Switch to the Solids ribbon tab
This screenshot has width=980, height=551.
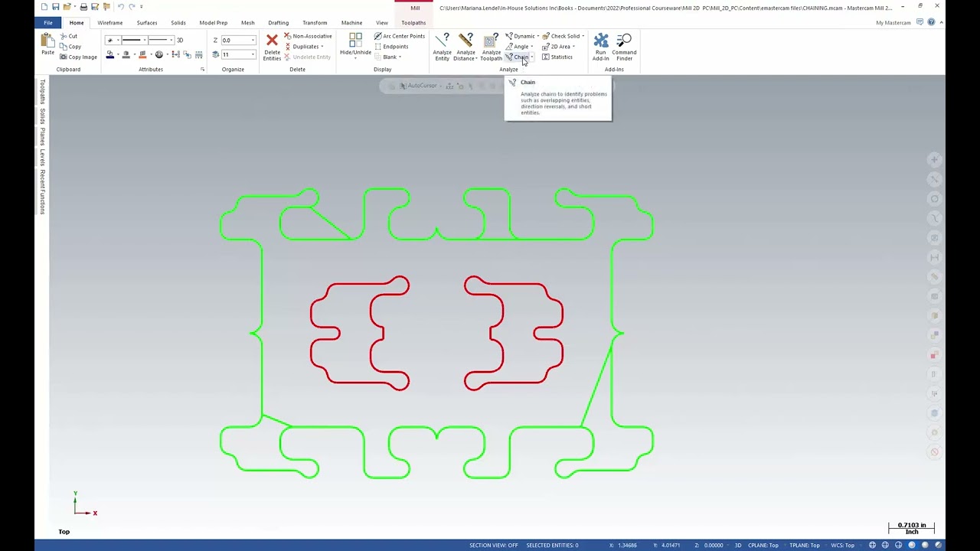click(x=178, y=22)
